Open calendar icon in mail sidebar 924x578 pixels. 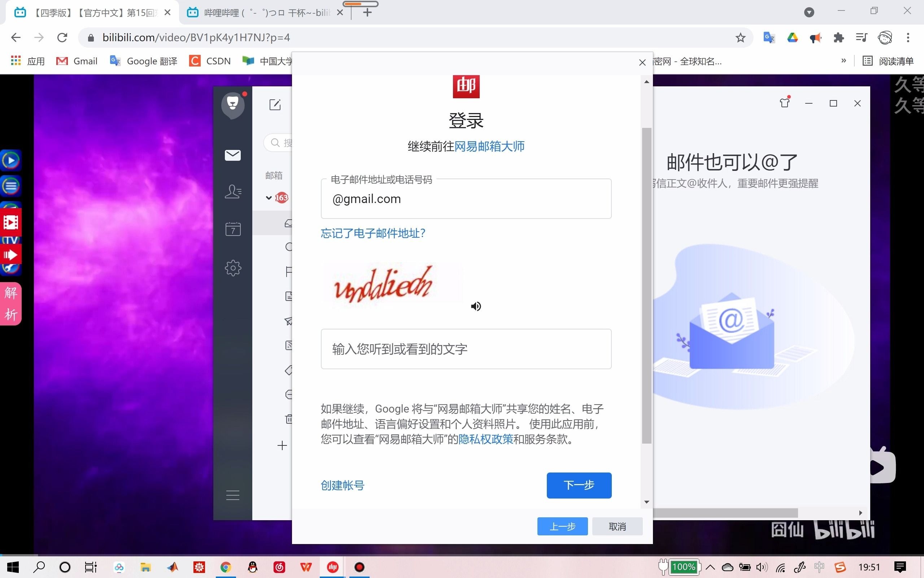(x=233, y=229)
